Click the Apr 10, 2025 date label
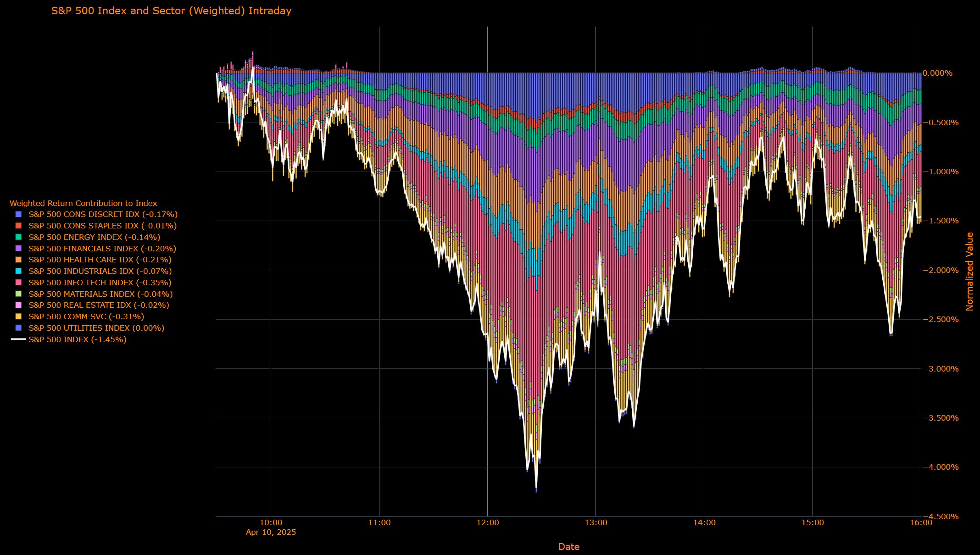Screen dimensions: 980x555 point(271,533)
